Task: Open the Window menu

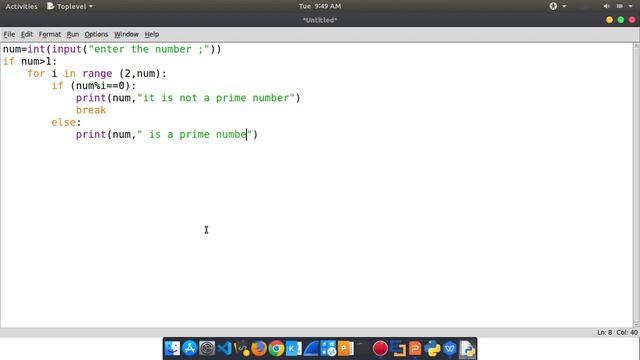Action: [126, 34]
